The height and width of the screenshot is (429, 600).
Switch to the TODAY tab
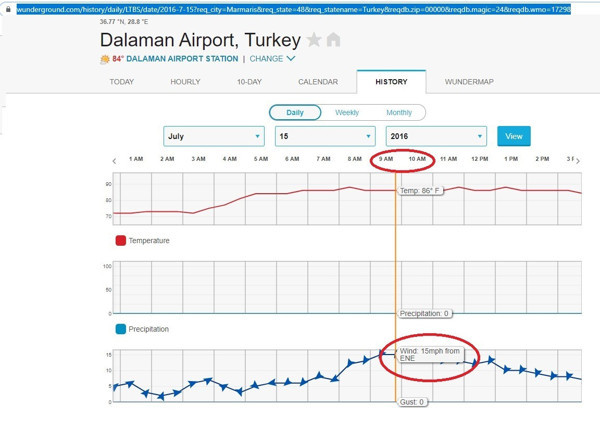pos(122,82)
